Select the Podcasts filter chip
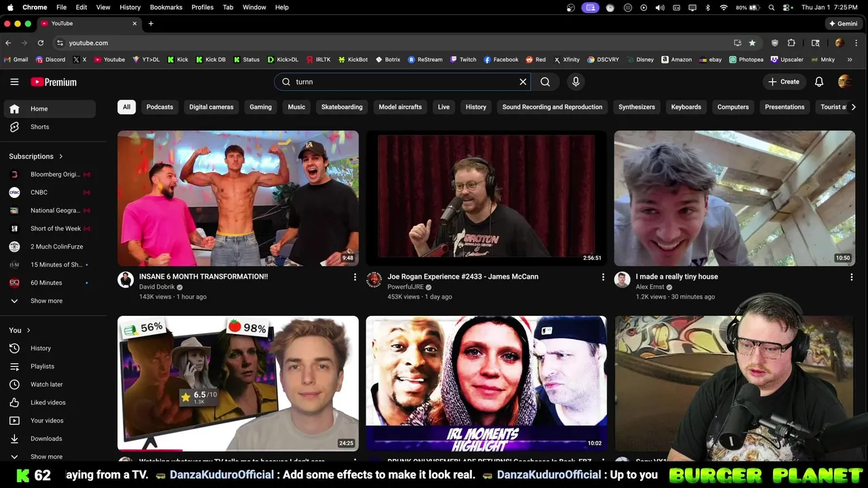 [160, 107]
